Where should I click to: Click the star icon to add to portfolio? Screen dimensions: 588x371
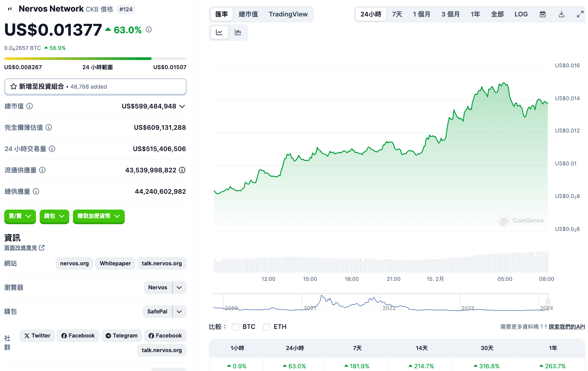(13, 87)
